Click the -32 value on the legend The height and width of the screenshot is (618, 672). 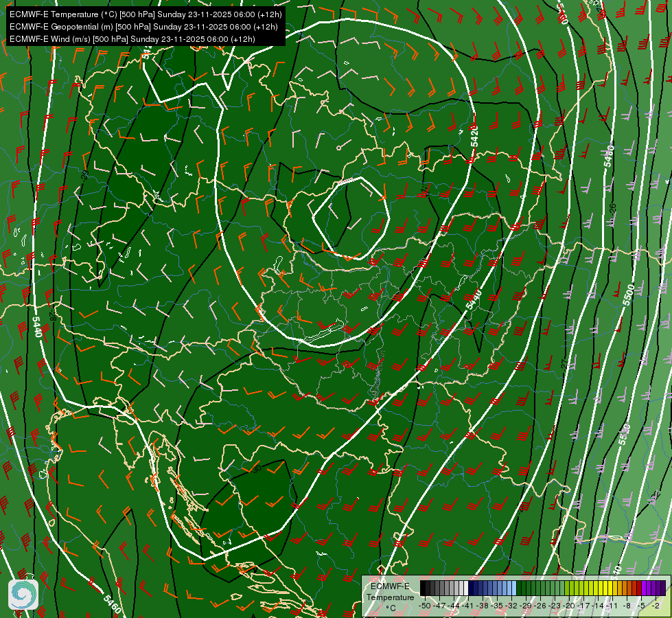click(511, 606)
